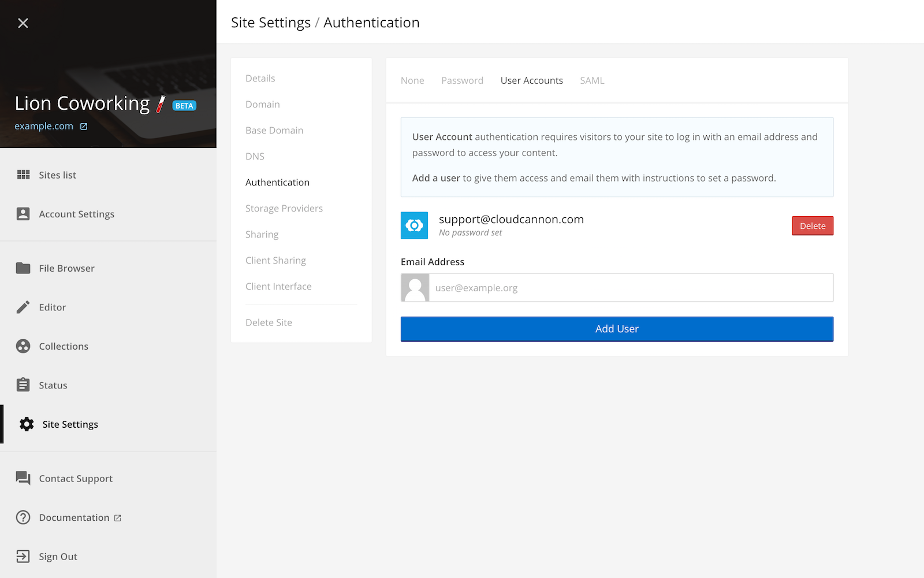Viewport: 924px width, 578px height.
Task: Close the settings panel with the X
Action: [x=23, y=23]
